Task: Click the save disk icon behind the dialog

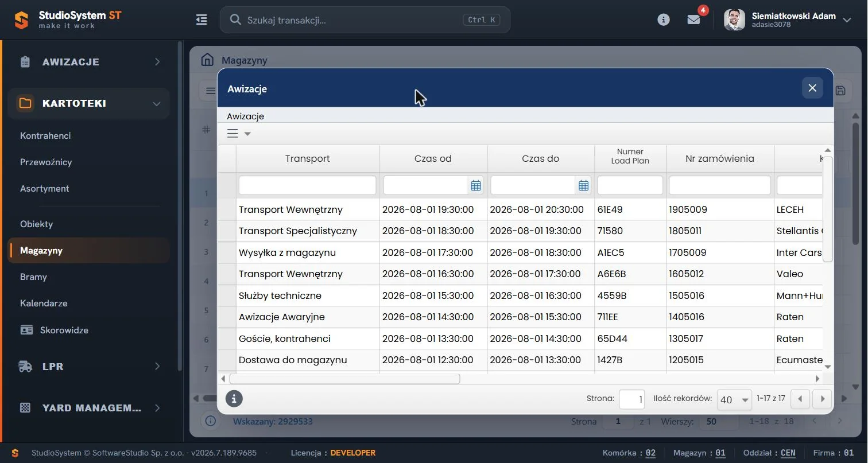Action: click(841, 91)
